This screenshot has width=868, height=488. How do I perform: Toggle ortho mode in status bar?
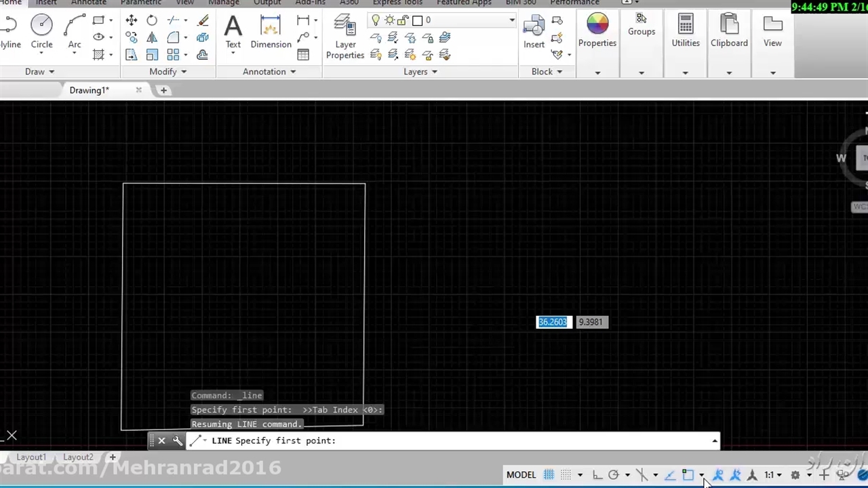[x=597, y=475]
